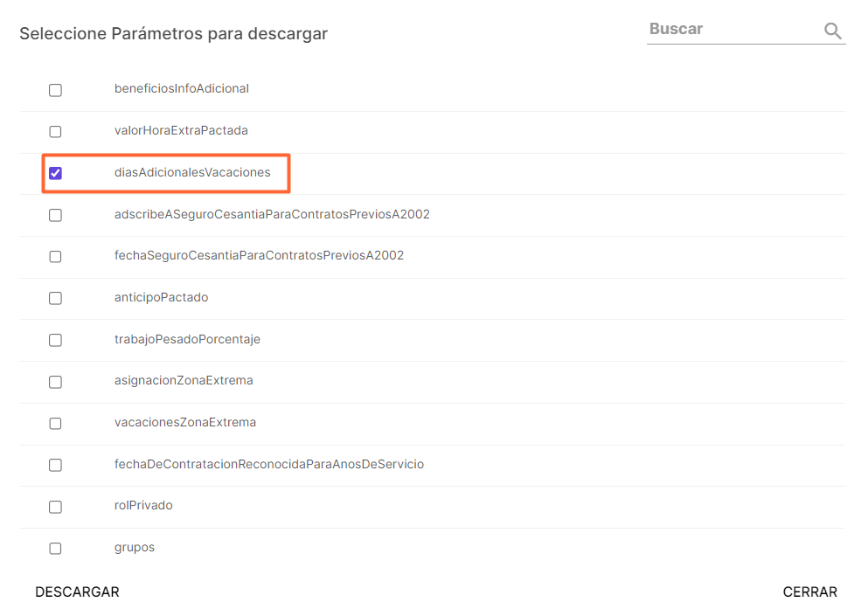Select the beneficiosInfoAdicional parameter label
The image size is (868, 609).
click(x=182, y=88)
